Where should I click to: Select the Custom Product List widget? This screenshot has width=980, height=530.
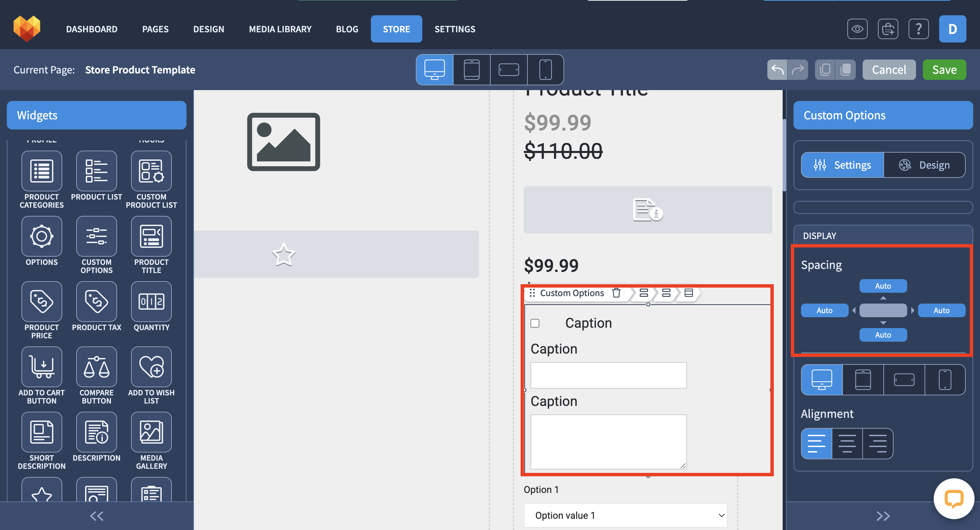[x=151, y=171]
